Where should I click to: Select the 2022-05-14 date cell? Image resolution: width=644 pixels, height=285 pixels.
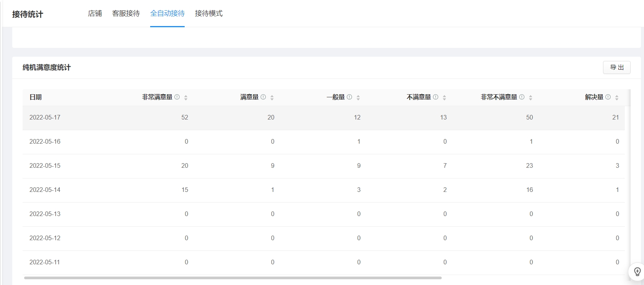45,190
